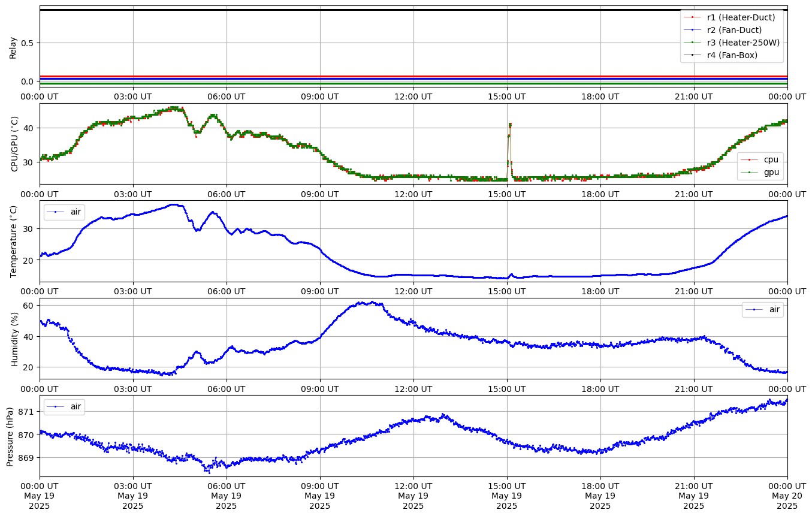Click the CPU/GPU spike peak near 15:00 UT
812x516 pixels.
point(510,124)
